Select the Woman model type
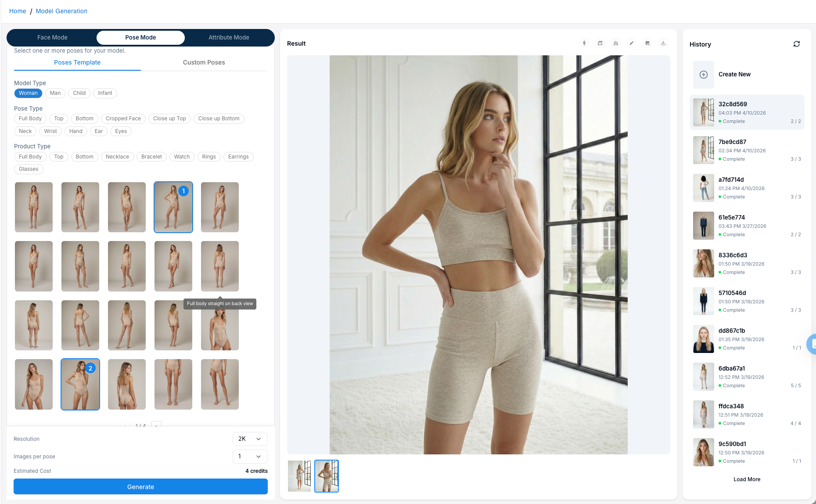 point(28,93)
